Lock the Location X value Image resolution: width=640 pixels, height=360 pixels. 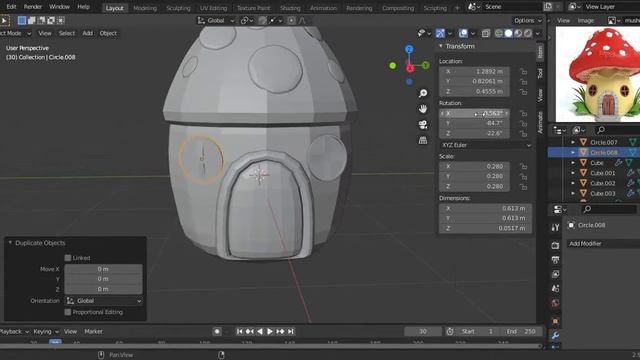tap(523, 71)
